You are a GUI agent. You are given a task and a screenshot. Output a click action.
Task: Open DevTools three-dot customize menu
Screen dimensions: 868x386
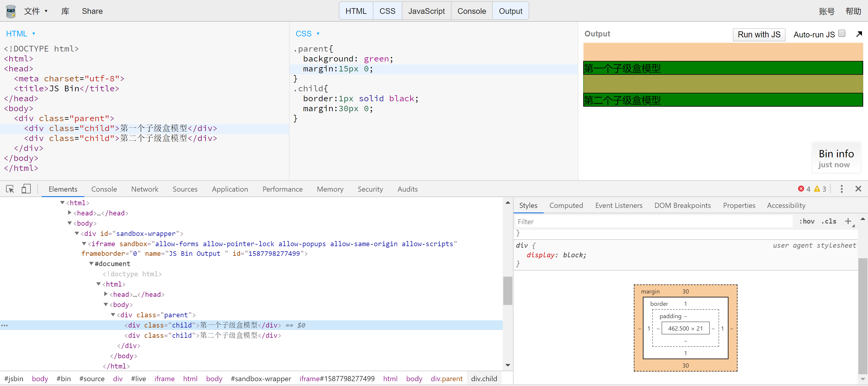[841, 189]
